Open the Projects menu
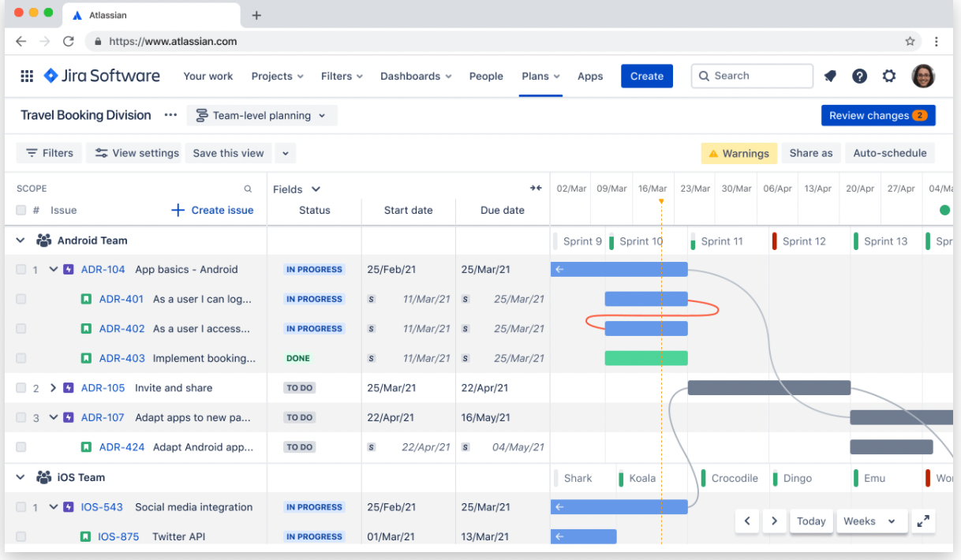 pyautogui.click(x=277, y=76)
